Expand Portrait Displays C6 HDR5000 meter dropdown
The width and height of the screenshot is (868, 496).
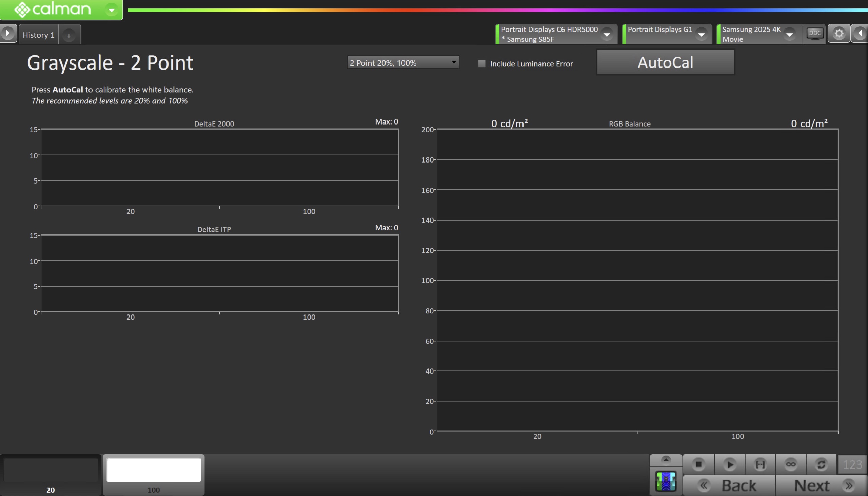pos(607,34)
